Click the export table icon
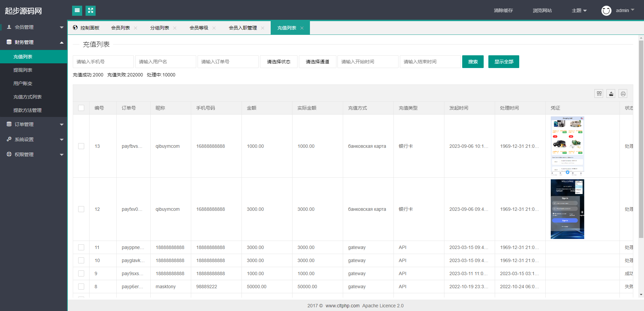The width and height of the screenshot is (644, 311). click(611, 94)
